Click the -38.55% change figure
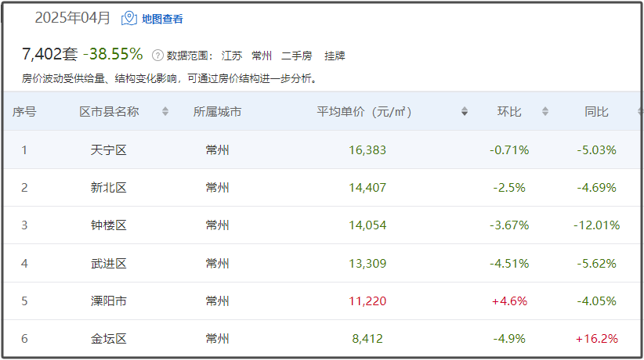This screenshot has width=644, height=360. point(113,54)
